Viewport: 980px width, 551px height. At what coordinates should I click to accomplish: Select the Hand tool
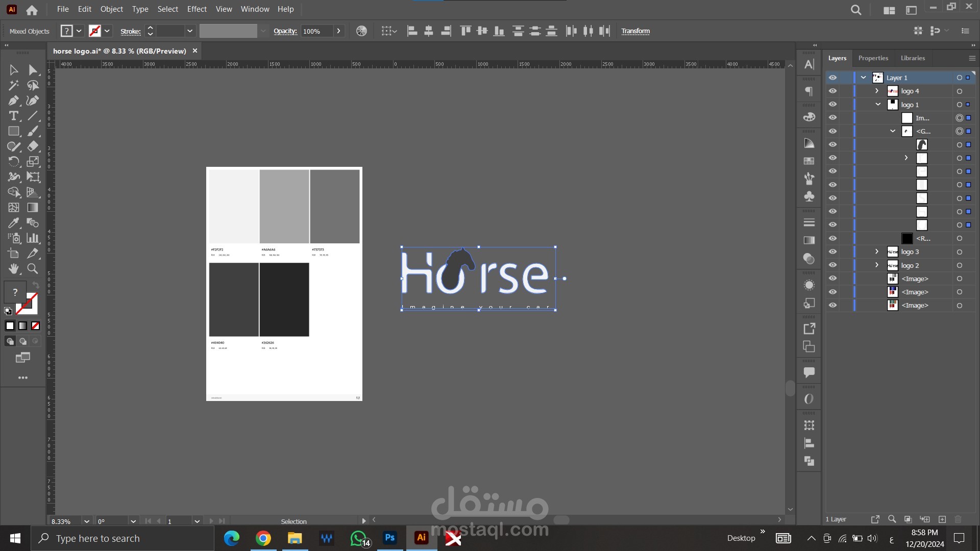pyautogui.click(x=13, y=269)
